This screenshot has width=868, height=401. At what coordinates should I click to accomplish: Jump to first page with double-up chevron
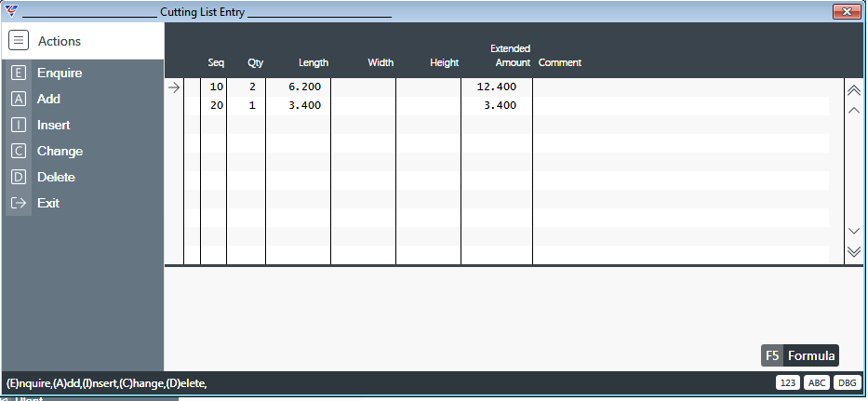click(x=854, y=90)
